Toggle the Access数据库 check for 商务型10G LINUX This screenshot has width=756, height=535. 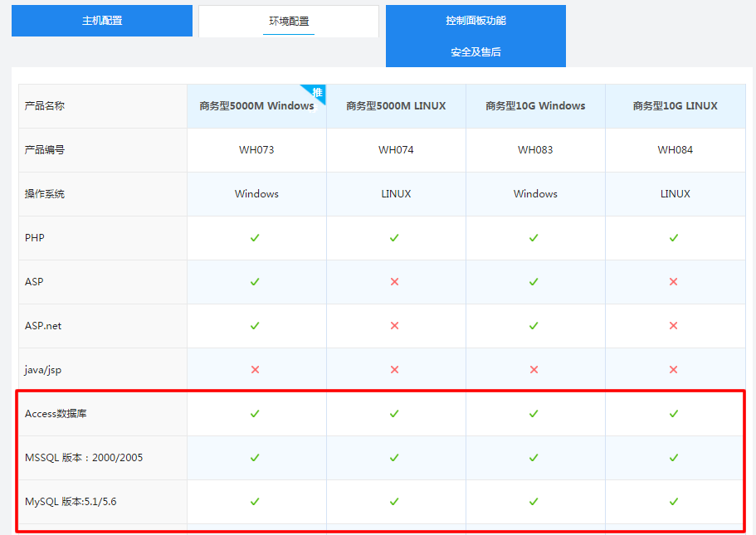673,413
